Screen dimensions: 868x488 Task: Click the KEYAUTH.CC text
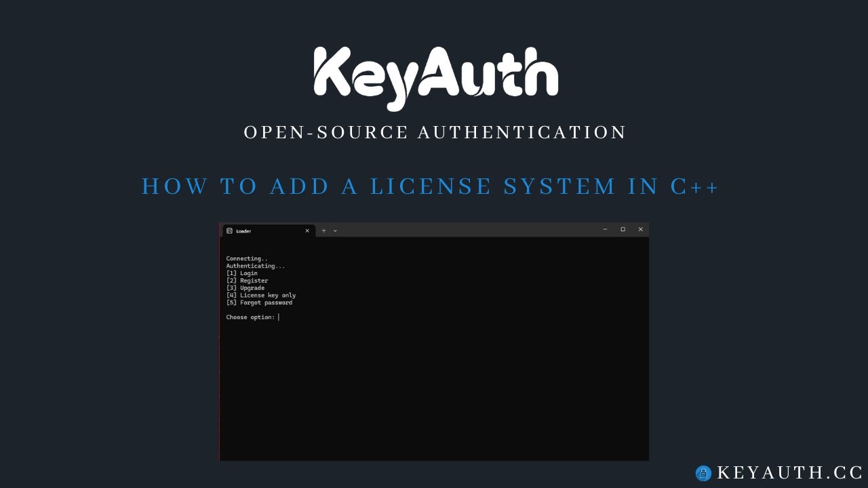point(790,473)
